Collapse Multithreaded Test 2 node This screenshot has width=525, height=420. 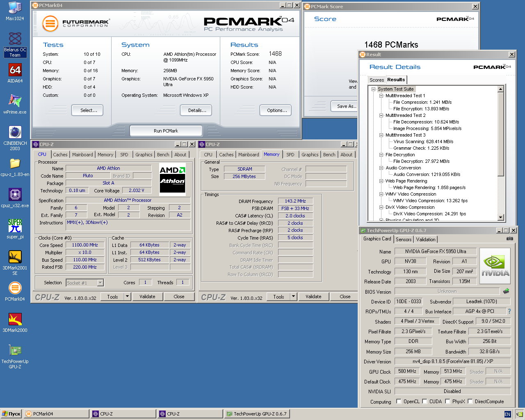point(381,115)
